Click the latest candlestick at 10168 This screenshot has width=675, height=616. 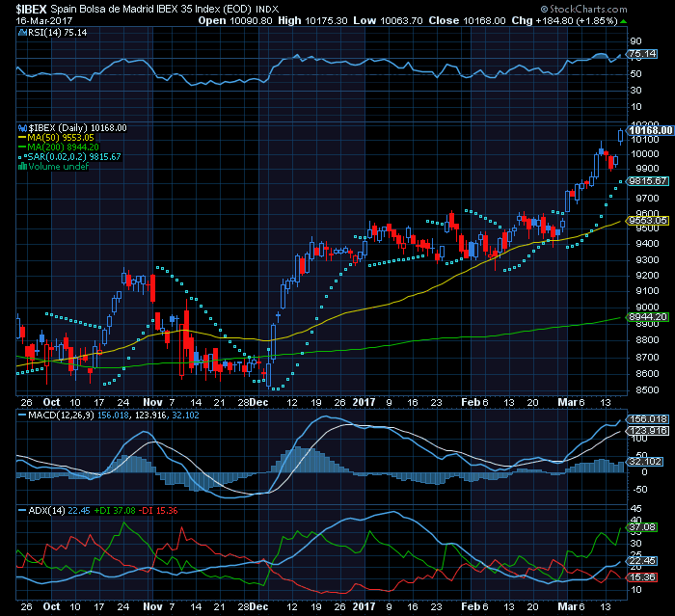tap(620, 136)
